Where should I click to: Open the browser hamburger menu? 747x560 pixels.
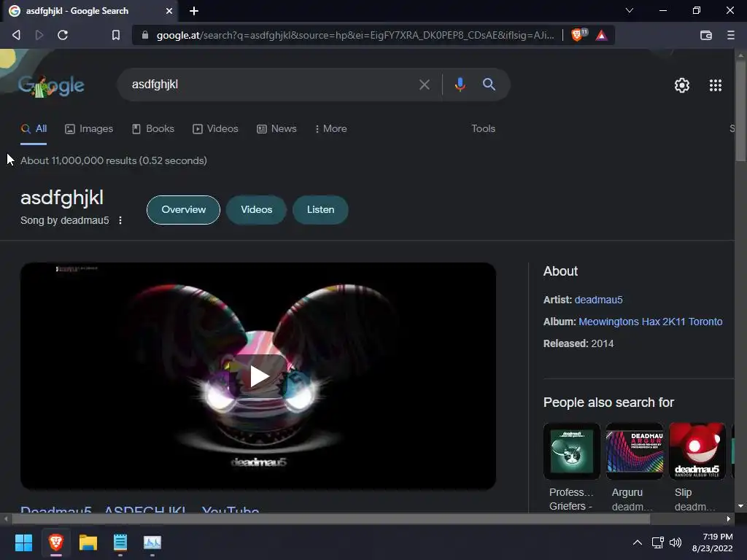click(731, 35)
